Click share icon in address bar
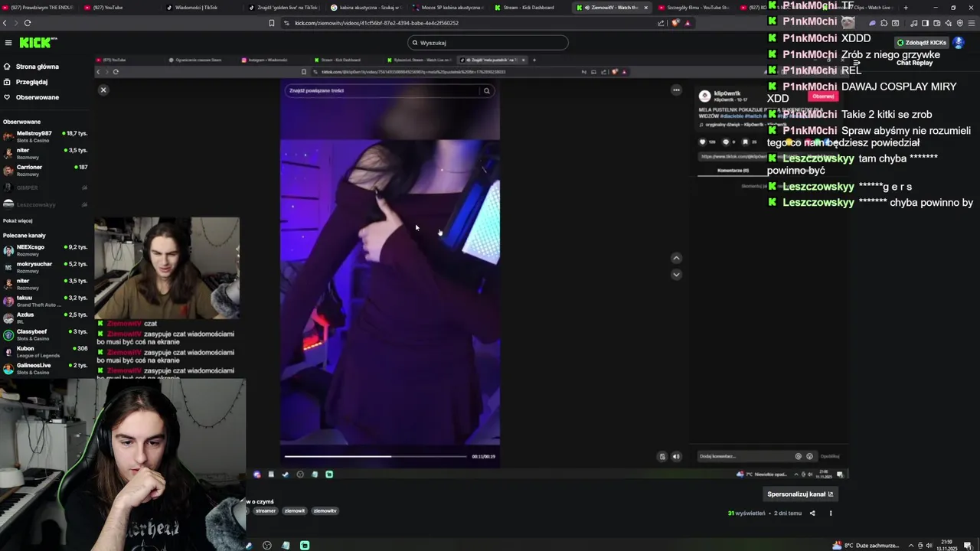 [x=661, y=23]
